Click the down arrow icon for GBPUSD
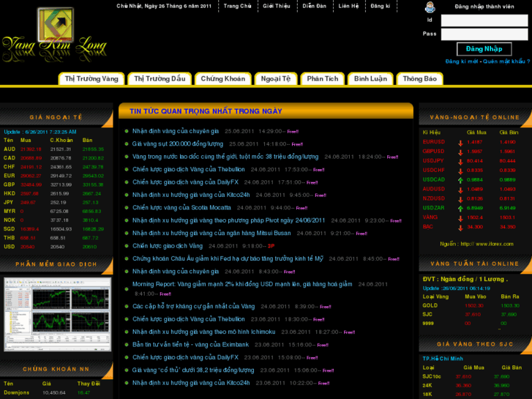The image size is (532, 399). point(460,152)
